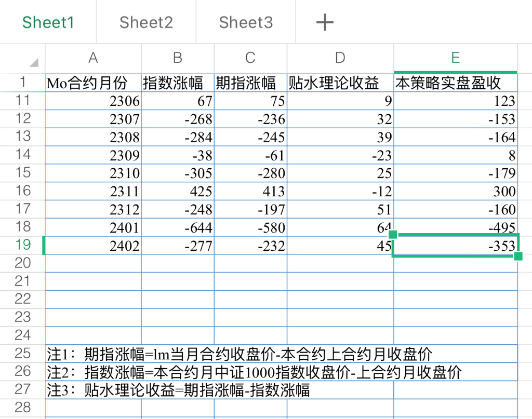Select cell with value -495

(456, 226)
